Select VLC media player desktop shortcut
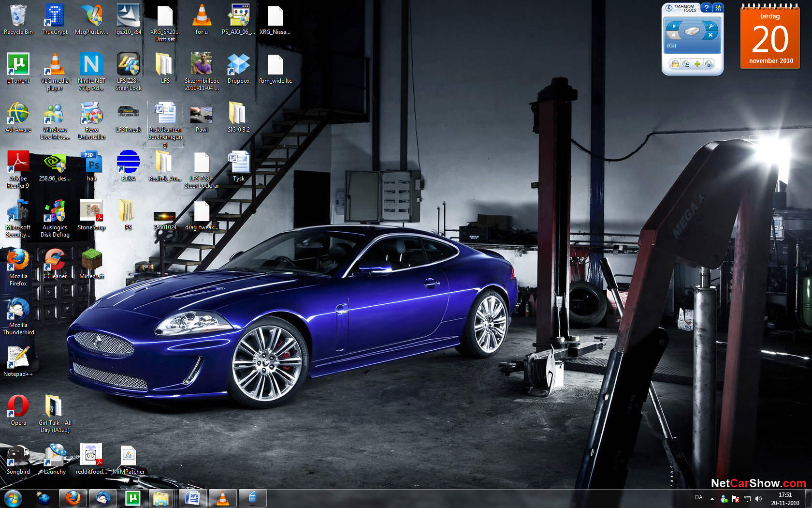This screenshot has height=508, width=812. tap(55, 72)
